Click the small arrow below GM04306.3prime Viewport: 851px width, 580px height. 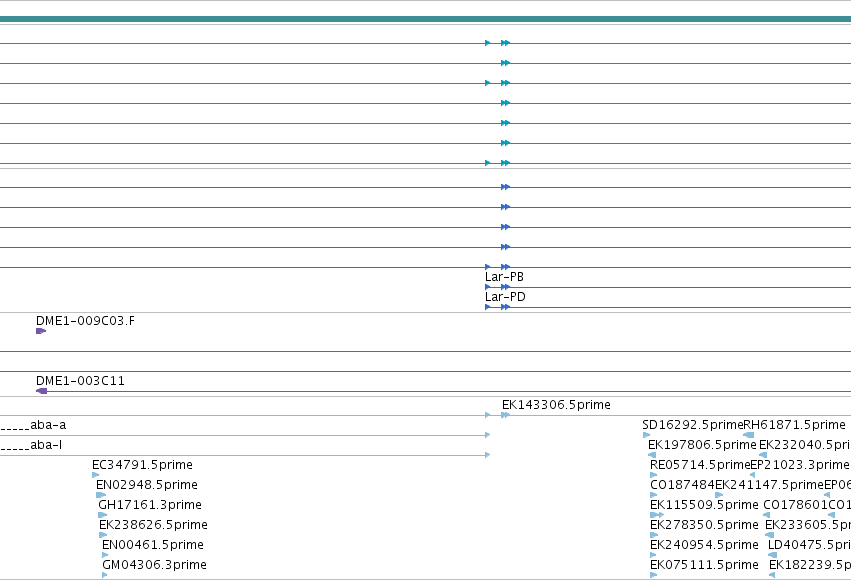[105, 575]
